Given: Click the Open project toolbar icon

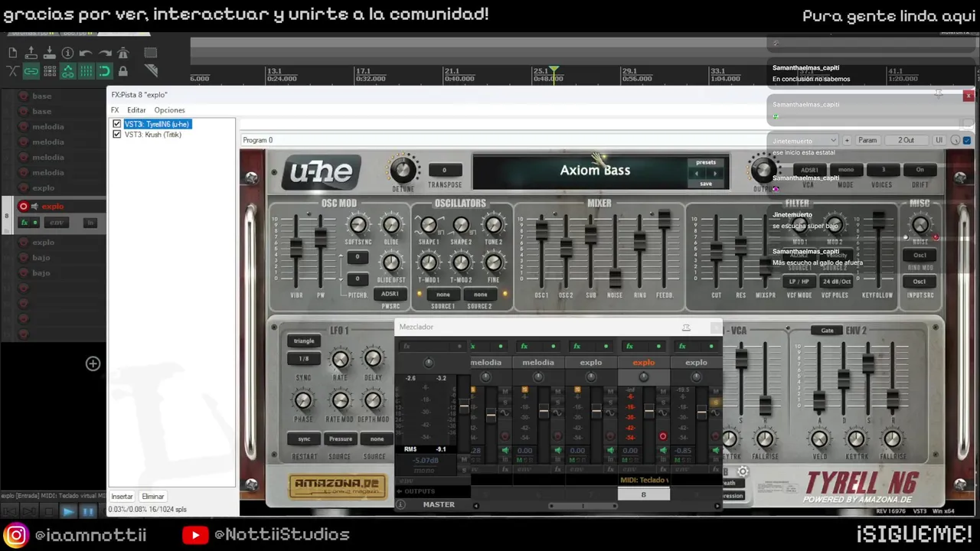Looking at the screenshot, I should tap(31, 53).
